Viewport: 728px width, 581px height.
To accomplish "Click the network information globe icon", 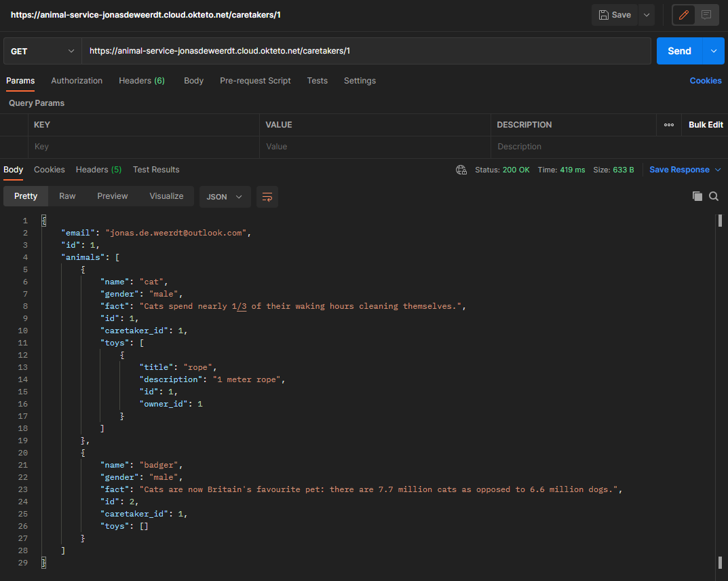I will [461, 170].
